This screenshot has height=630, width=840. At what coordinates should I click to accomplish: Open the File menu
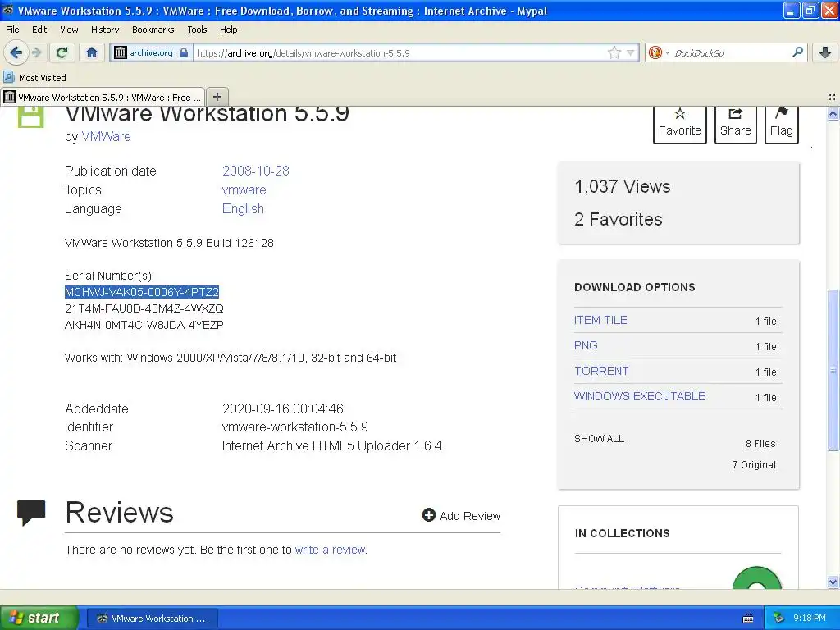pos(12,30)
